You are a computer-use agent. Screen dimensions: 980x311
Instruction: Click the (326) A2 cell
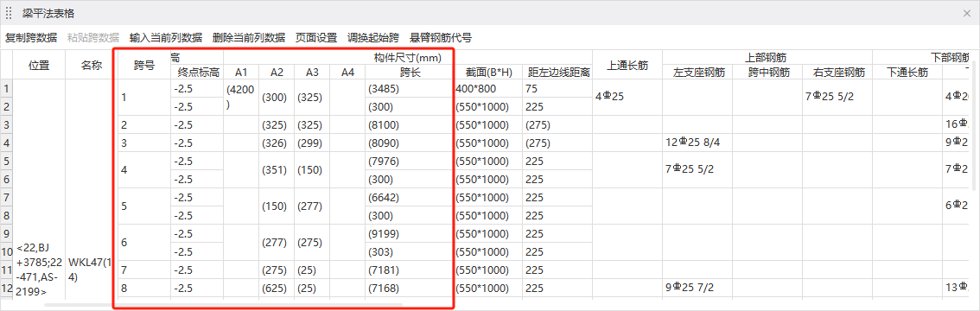click(x=277, y=143)
